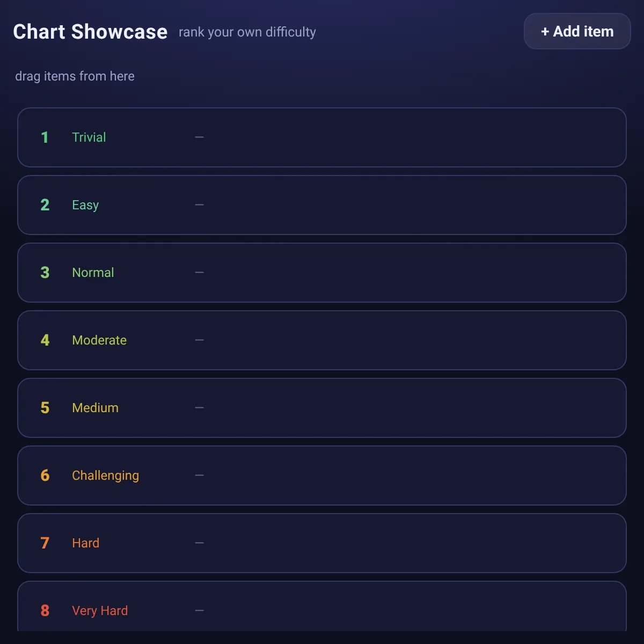Click the 'drag items from here' label
The image size is (644, 644).
click(75, 76)
